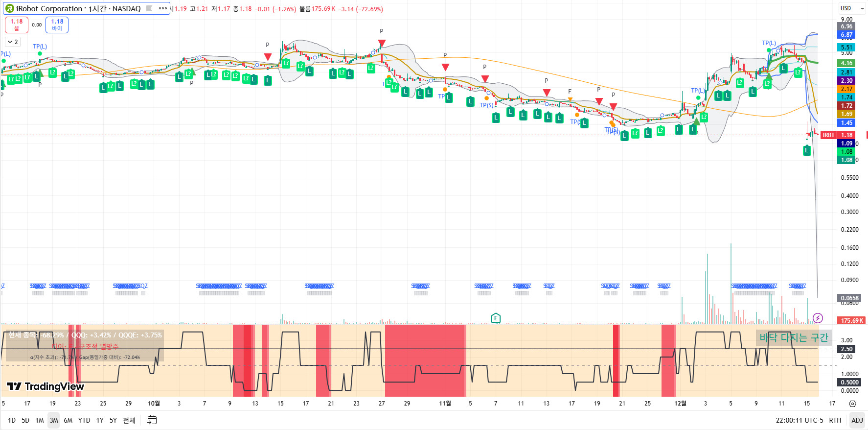This screenshot has height=430, width=868.
Task: Click the 12월 label on the time axis
Action: (680, 404)
